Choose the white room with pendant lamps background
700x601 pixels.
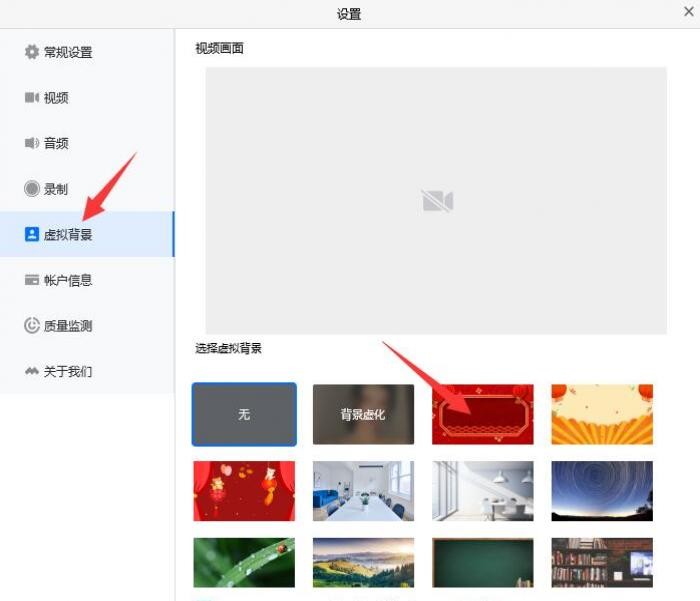[x=483, y=491]
